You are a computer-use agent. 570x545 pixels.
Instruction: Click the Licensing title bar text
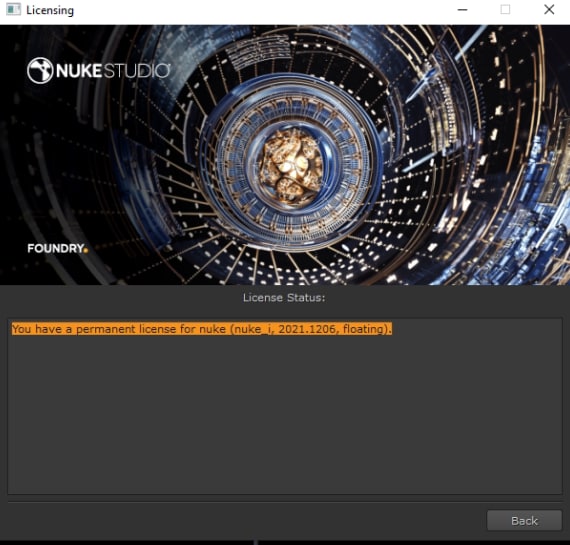pyautogui.click(x=50, y=10)
